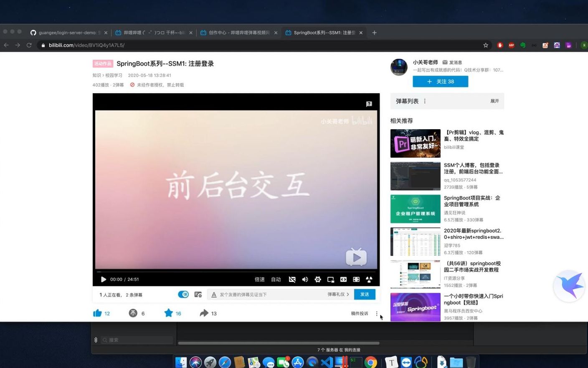The width and height of the screenshot is (588, 368).
Task: Enter web fullscreen mode
Action: 356,279
